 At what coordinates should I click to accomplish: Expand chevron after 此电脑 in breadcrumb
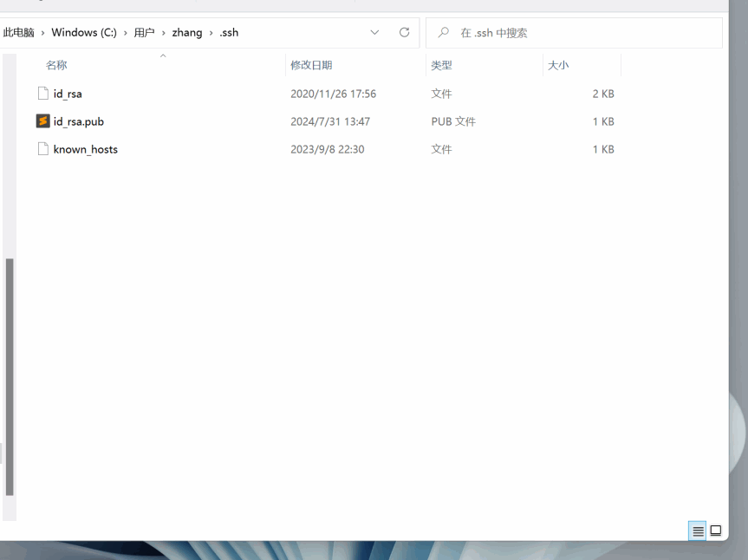(43, 33)
